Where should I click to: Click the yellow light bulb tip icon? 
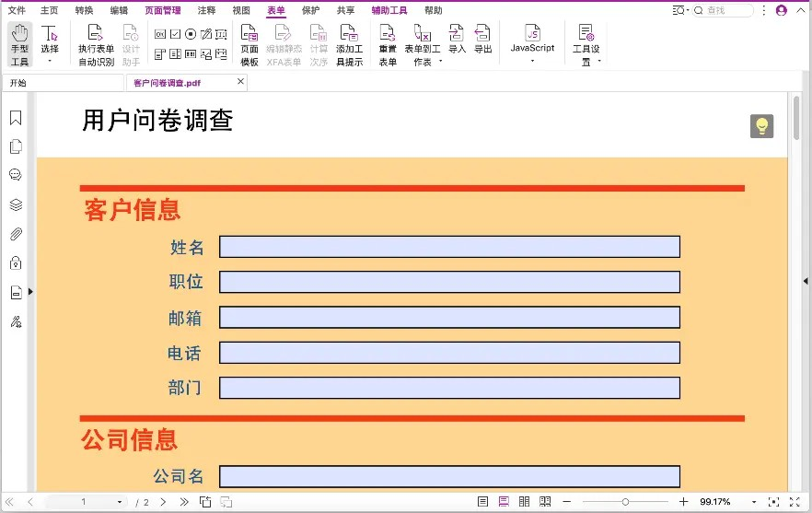(x=761, y=126)
